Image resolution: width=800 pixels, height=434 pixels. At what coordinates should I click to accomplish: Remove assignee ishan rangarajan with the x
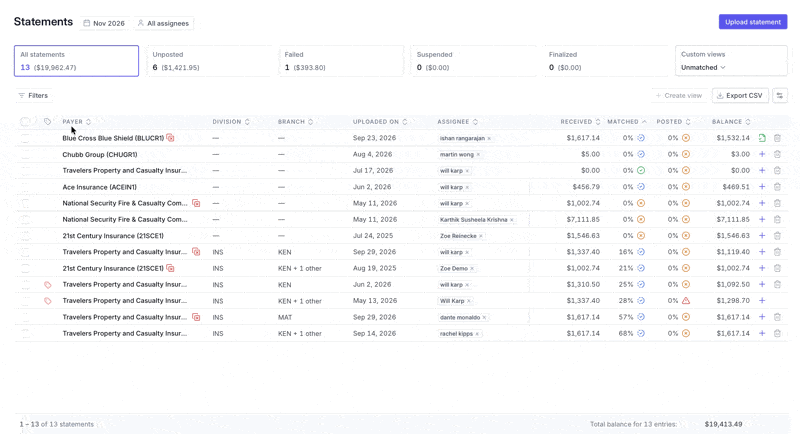[489, 138]
